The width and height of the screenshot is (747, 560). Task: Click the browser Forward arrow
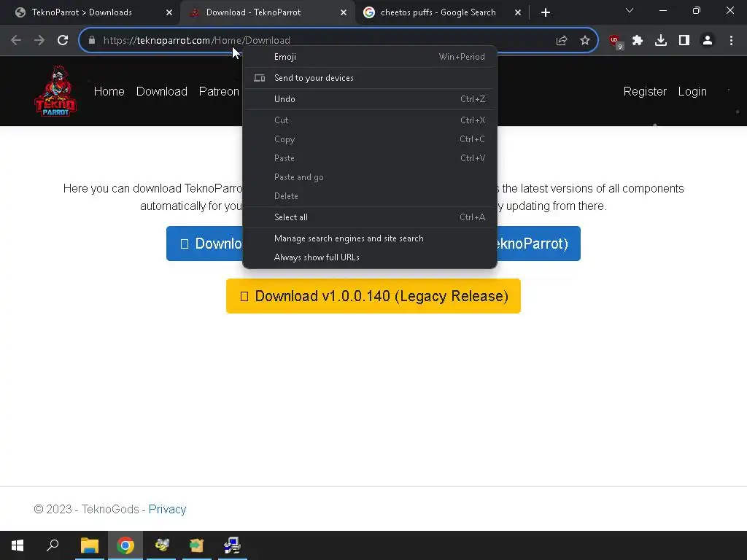(39, 41)
